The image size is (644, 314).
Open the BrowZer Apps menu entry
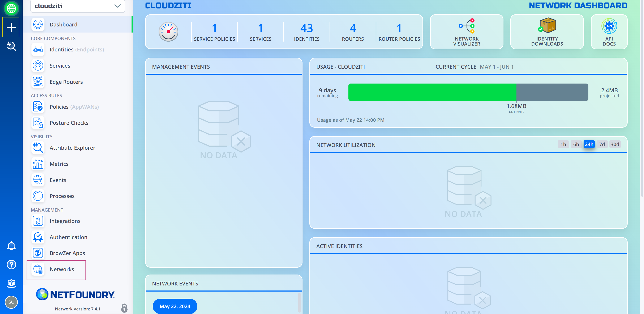coord(78,253)
